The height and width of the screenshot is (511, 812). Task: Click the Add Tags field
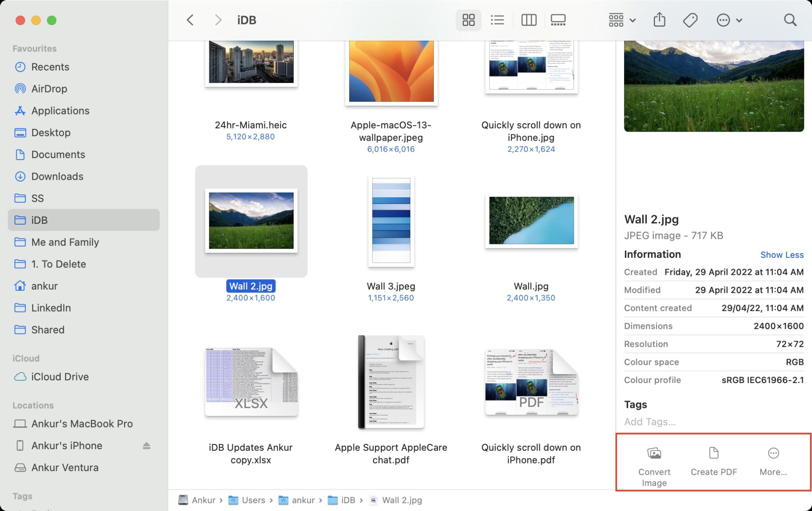pos(714,422)
